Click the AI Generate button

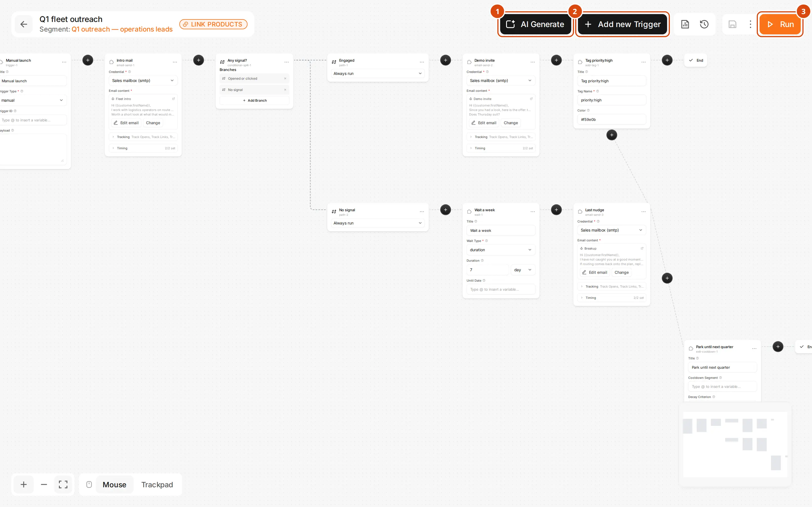tap(535, 24)
